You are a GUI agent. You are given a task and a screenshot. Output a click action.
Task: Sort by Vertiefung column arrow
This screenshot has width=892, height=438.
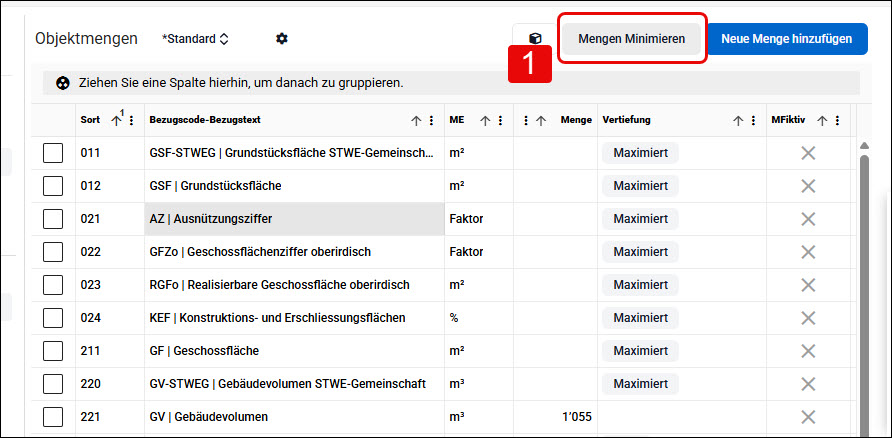tap(738, 121)
